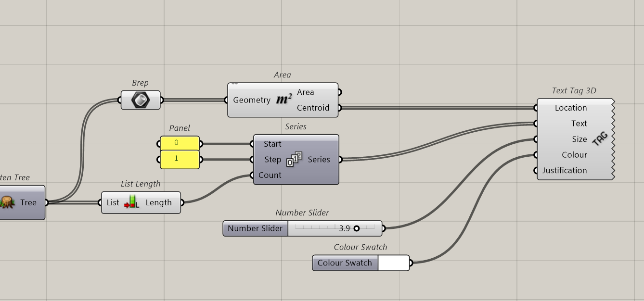Click the Size input on Text Tag 3D
Screen dimensions: 644x301
pyautogui.click(x=580, y=139)
